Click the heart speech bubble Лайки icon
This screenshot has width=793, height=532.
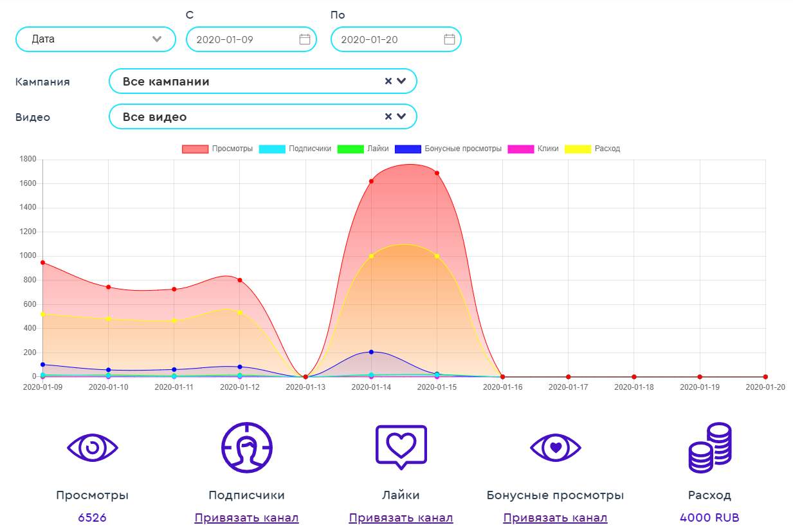click(401, 446)
